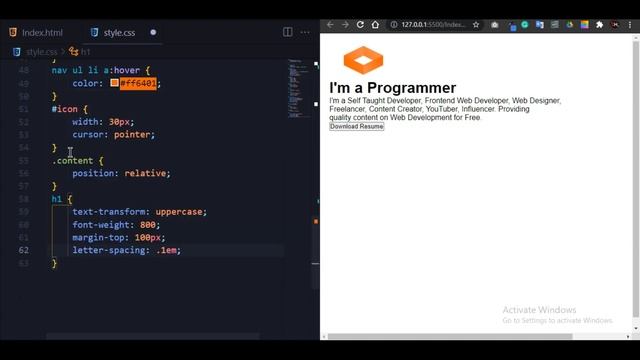This screenshot has width=640, height=360.
Task: Click the orange logo on the webpage
Action: coord(363,60)
